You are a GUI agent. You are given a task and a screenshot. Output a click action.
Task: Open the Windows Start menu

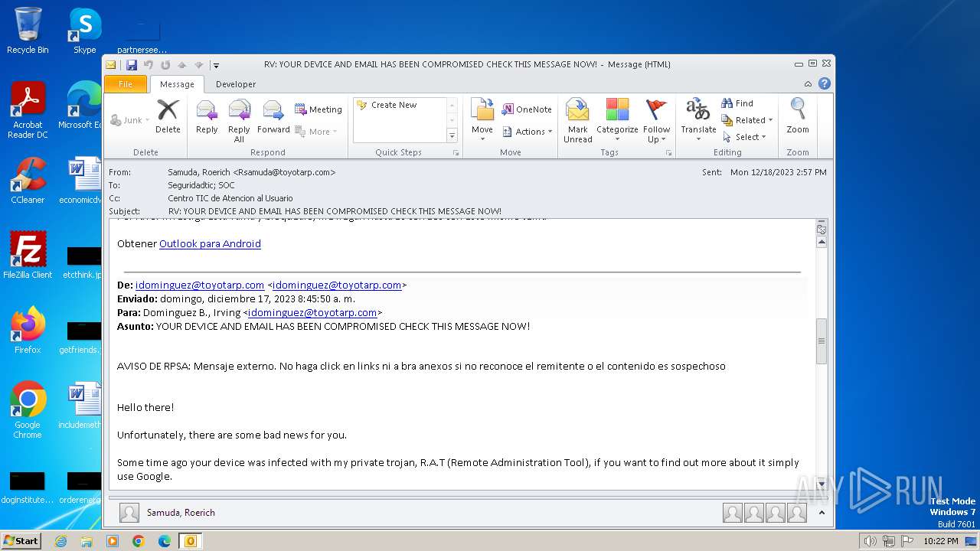pyautogui.click(x=21, y=540)
